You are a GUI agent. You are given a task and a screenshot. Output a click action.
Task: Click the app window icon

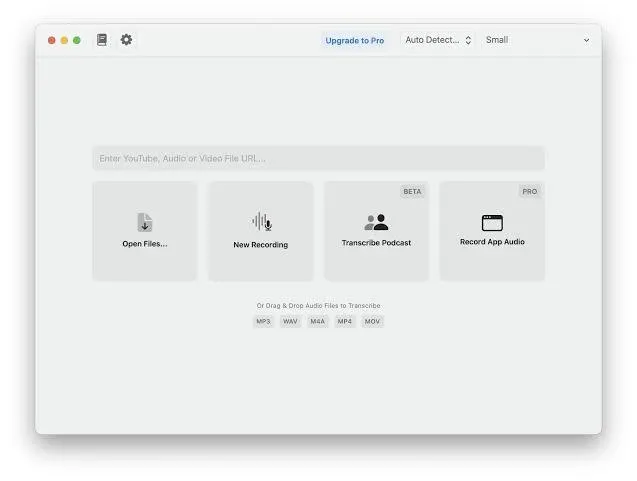(492, 223)
